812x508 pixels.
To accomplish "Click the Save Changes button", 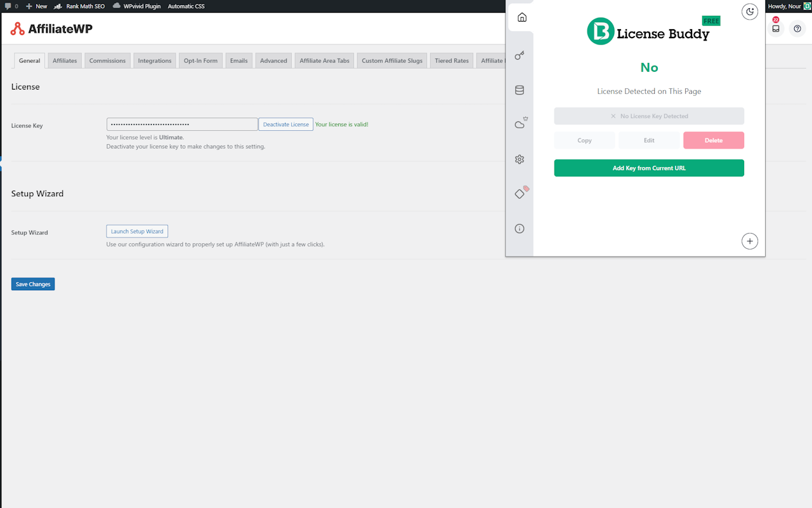I will point(33,284).
